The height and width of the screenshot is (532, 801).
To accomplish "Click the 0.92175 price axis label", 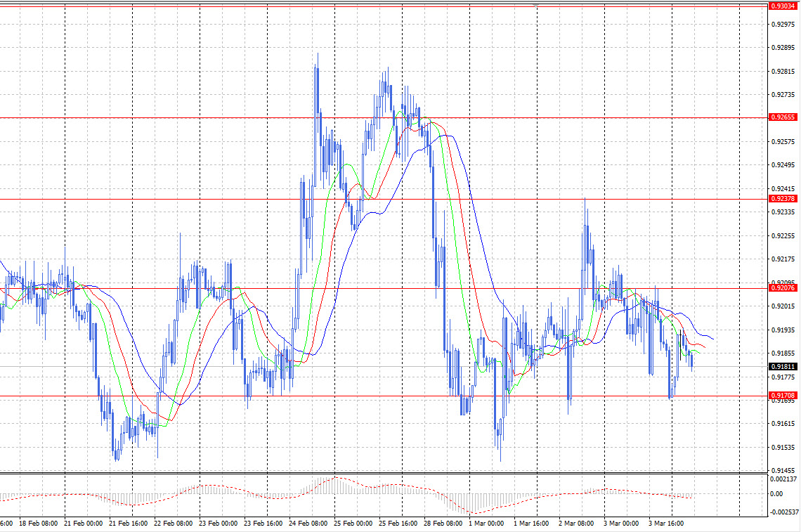I will click(783, 259).
